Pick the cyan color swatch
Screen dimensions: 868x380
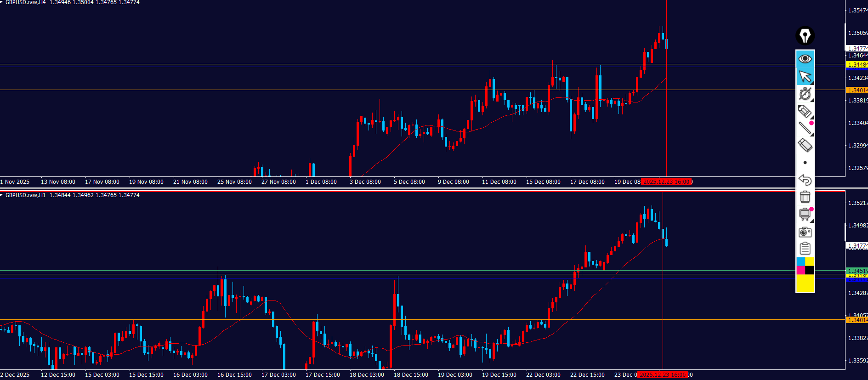pos(800,261)
